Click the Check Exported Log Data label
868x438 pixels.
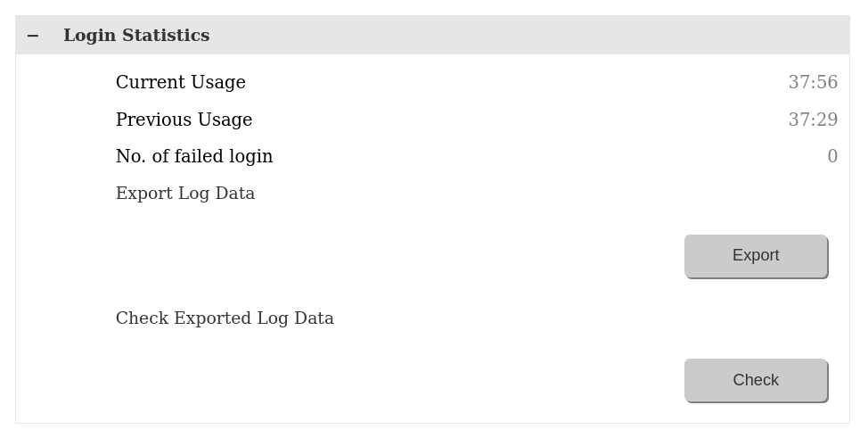coord(225,318)
